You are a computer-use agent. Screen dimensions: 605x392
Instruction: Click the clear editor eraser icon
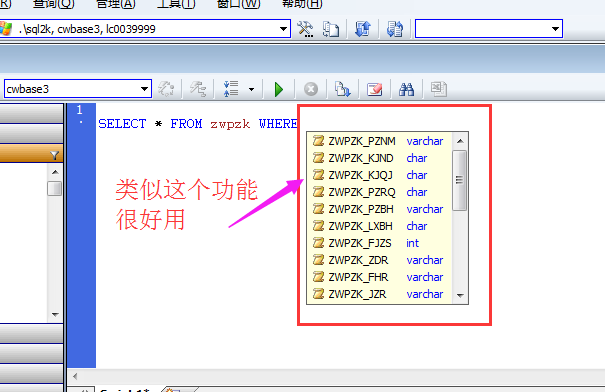click(x=375, y=89)
